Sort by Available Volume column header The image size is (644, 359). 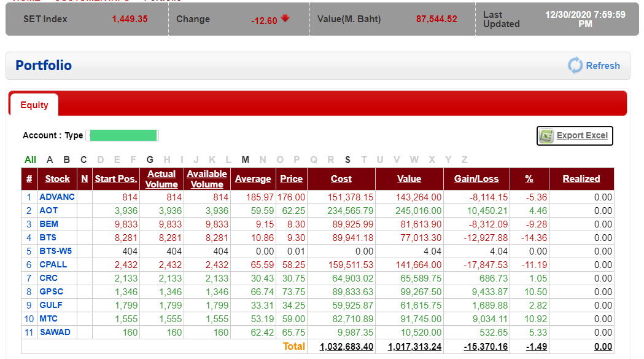tap(207, 179)
